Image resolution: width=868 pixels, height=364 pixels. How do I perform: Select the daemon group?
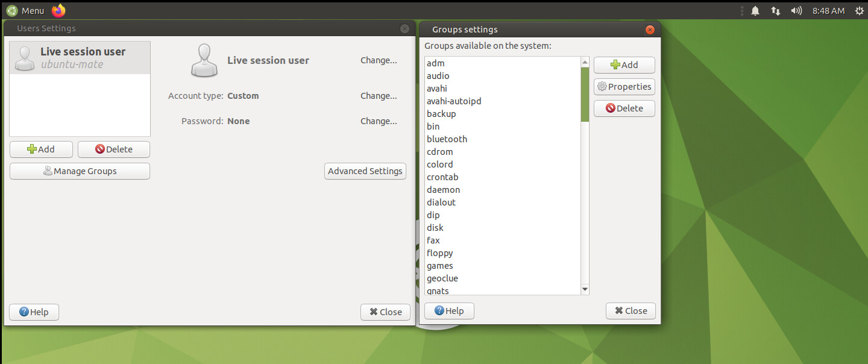tap(503, 190)
